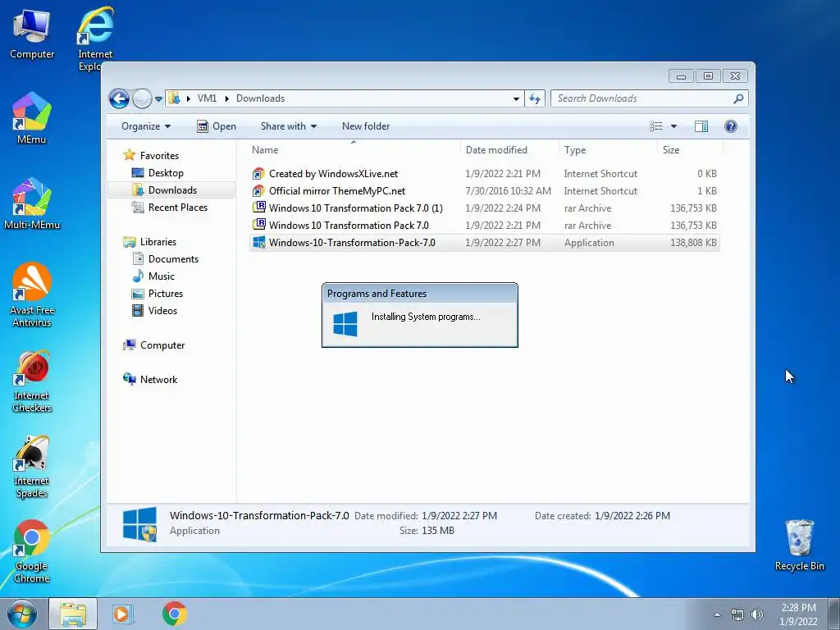Click the network tray icon

[737, 614]
